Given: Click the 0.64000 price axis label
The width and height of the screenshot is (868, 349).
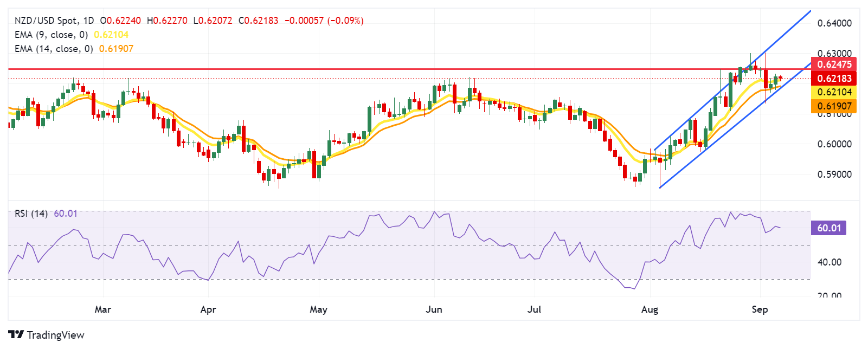Looking at the screenshot, I should 834,23.
